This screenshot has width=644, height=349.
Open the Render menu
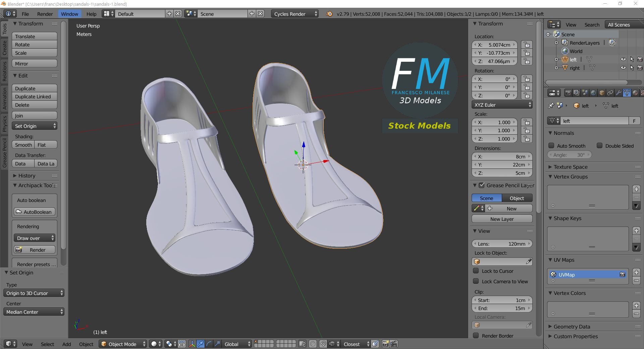click(45, 14)
